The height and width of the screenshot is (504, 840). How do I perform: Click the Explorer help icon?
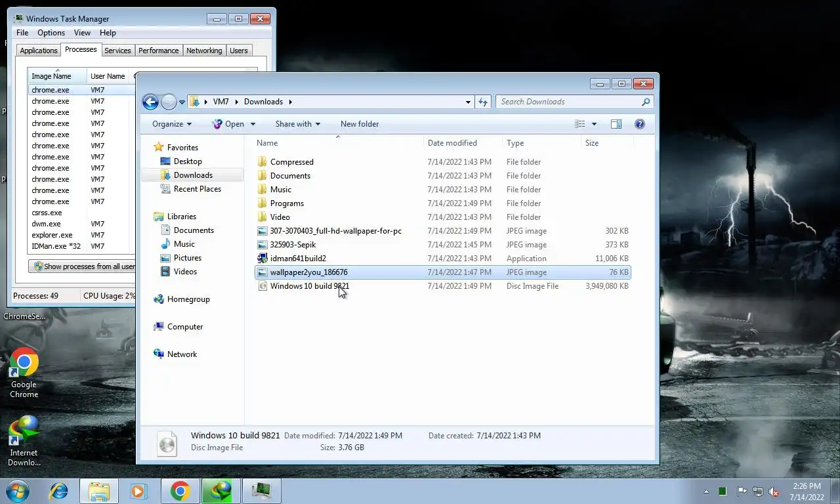click(640, 124)
